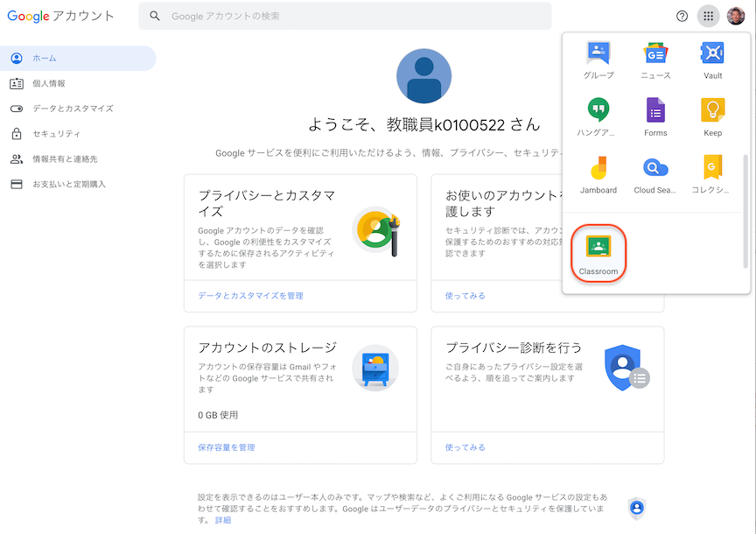
Task: Launch Google Classroom app
Action: point(598,253)
